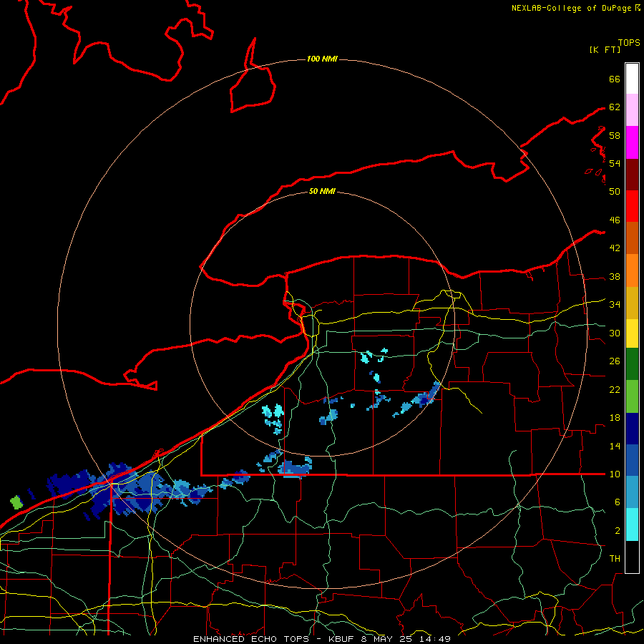Click the navy swatch between 14 and 18
Viewport: 644px width, 644px height.
632,429
